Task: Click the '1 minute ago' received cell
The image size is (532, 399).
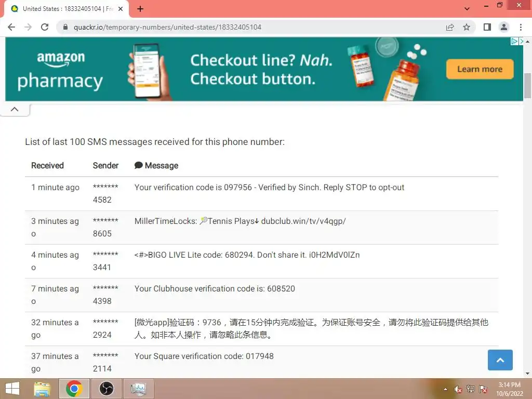Action: coord(55,187)
